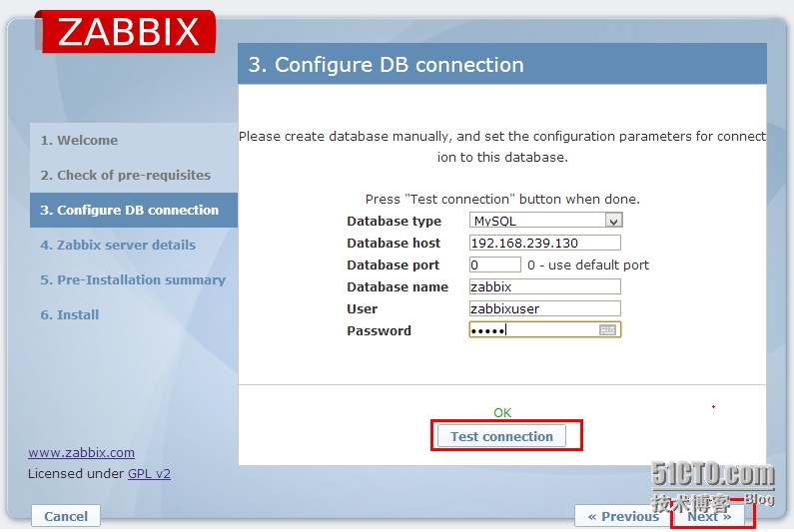
Task: Focus the User field containing zabbixuser
Action: click(x=545, y=308)
